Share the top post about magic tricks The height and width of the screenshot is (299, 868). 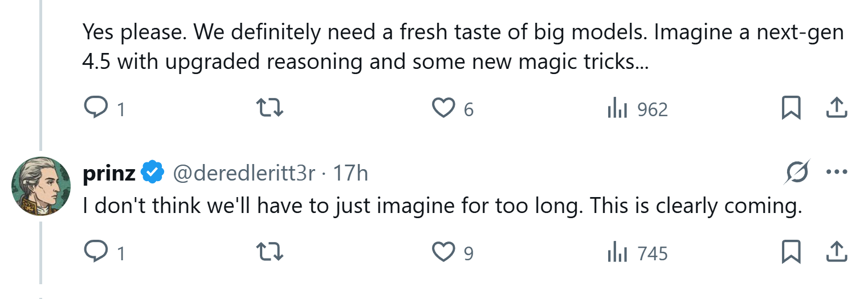[x=835, y=108]
